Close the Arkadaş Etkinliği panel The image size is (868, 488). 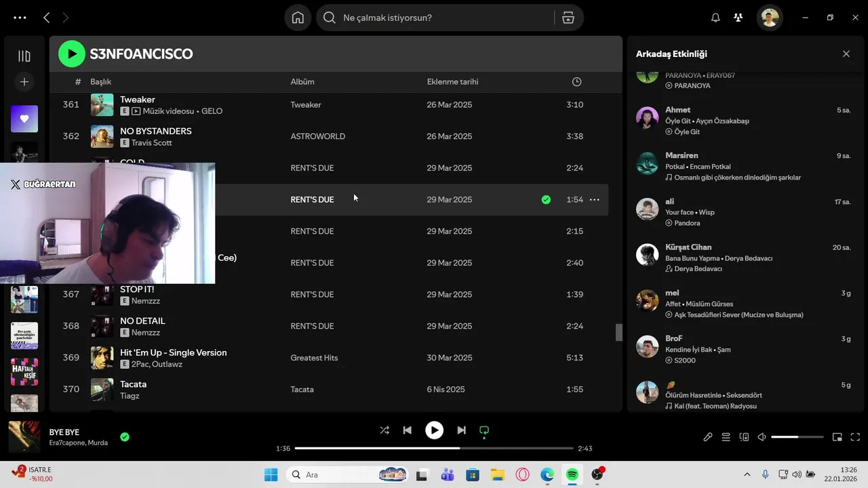[x=846, y=54]
